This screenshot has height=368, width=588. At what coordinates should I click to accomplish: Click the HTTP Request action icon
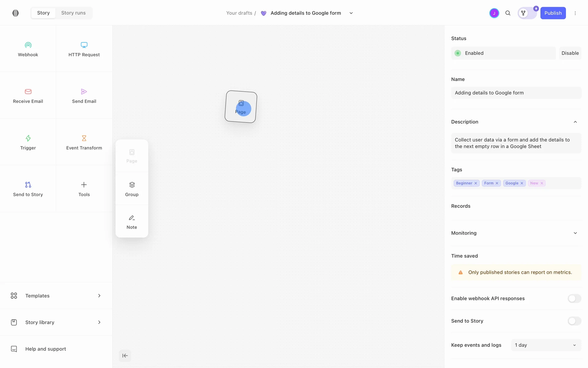84,45
